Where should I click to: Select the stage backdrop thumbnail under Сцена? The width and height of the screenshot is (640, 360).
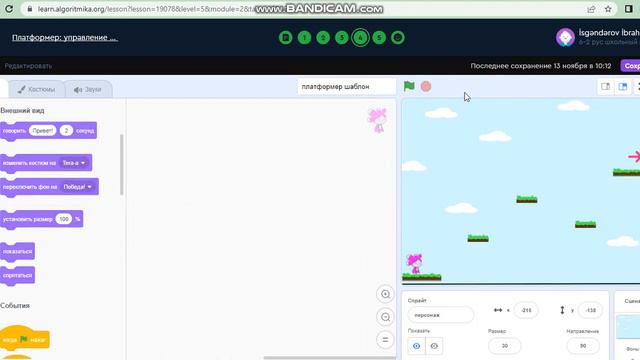tap(628, 327)
